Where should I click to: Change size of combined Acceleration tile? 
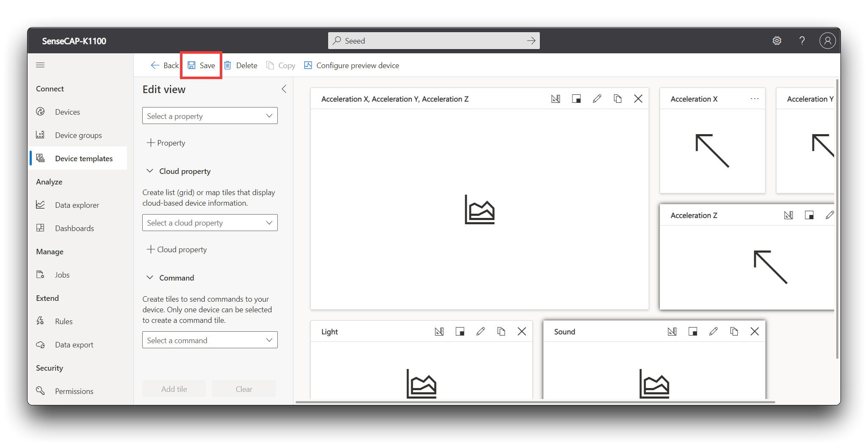click(576, 99)
